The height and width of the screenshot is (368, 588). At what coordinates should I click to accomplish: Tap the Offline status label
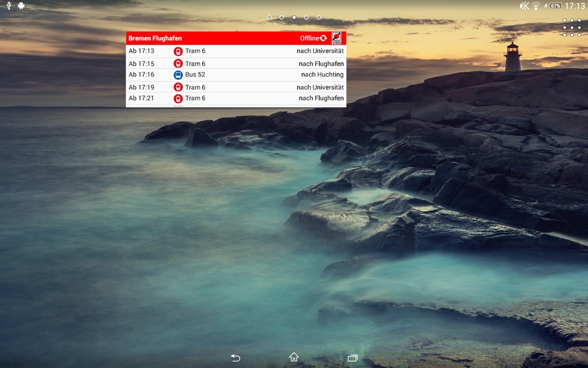point(309,38)
